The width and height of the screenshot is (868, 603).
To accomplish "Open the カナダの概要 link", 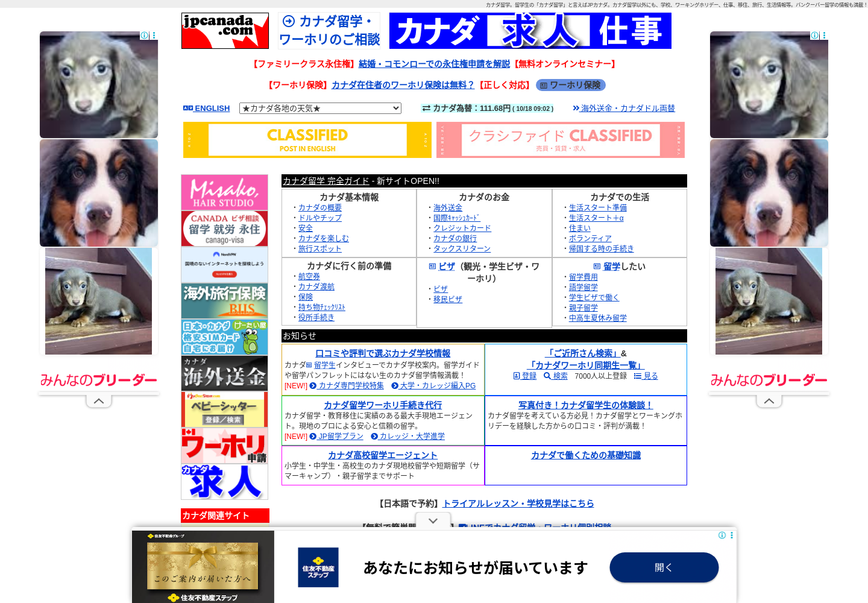I will click(x=320, y=207).
